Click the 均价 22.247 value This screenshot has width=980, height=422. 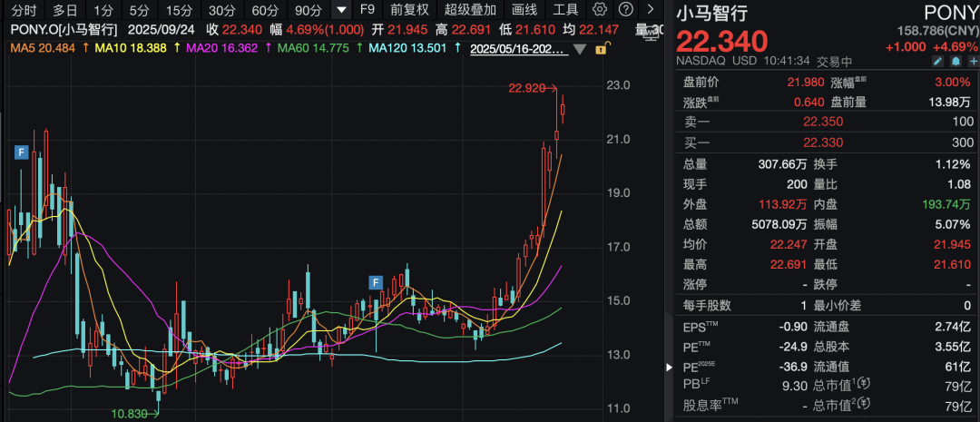(788, 244)
